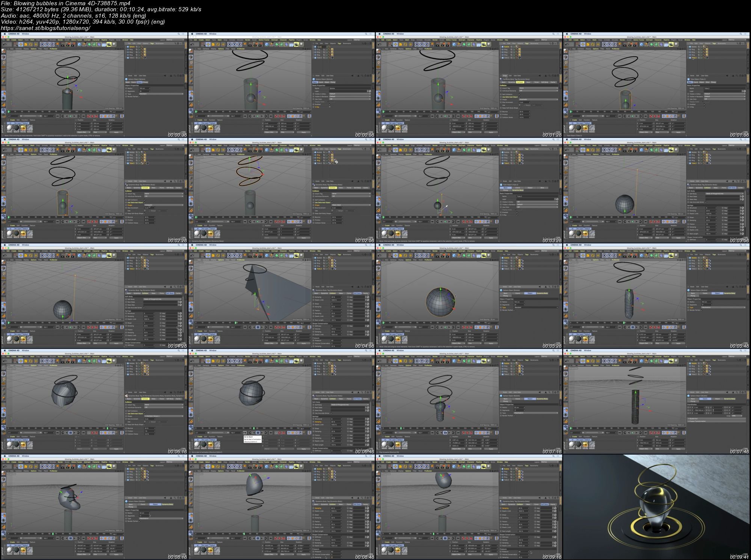
Task: In 00:00:38 frame, open the Render menu
Action: tap(60, 40)
